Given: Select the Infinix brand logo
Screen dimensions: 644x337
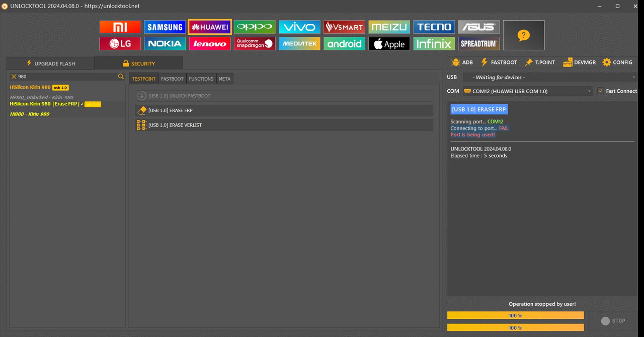Looking at the screenshot, I should (434, 44).
